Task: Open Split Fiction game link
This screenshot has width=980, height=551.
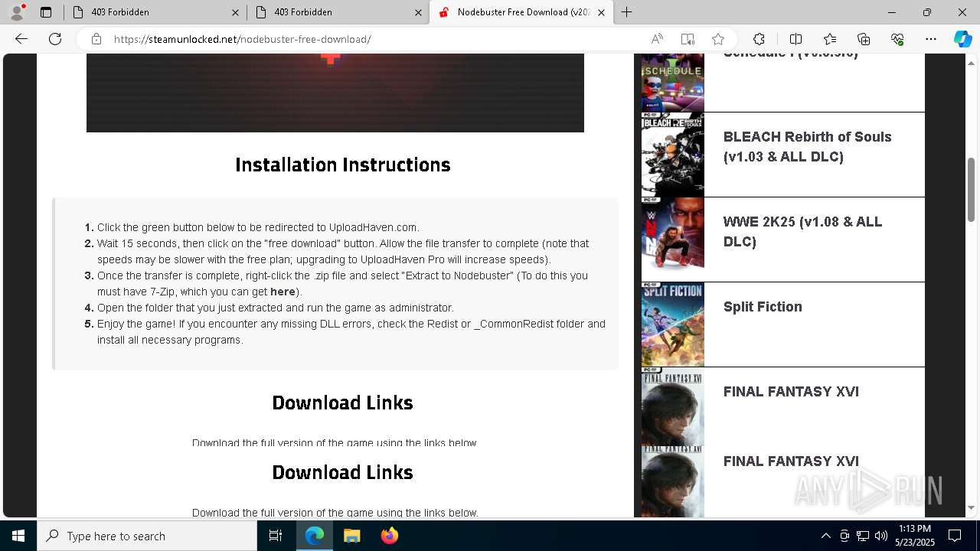Action: [763, 307]
